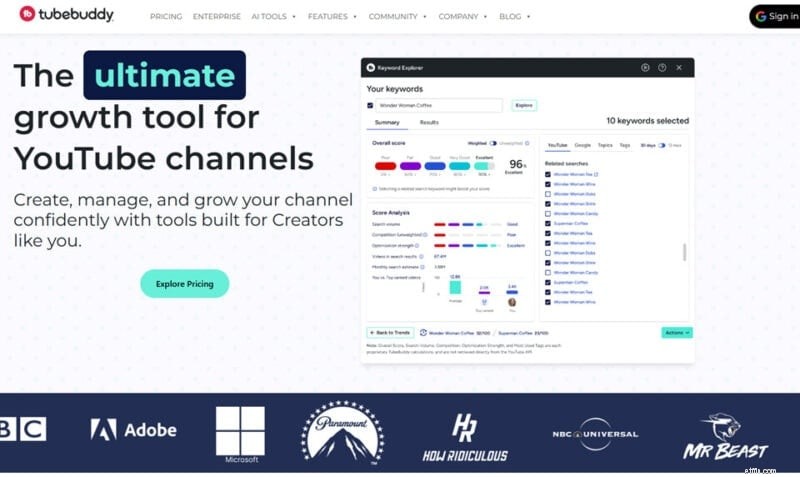Open the Actions dropdown in Keyword Explorer
Viewport: 800px width, 477px height.
pyautogui.click(x=677, y=333)
